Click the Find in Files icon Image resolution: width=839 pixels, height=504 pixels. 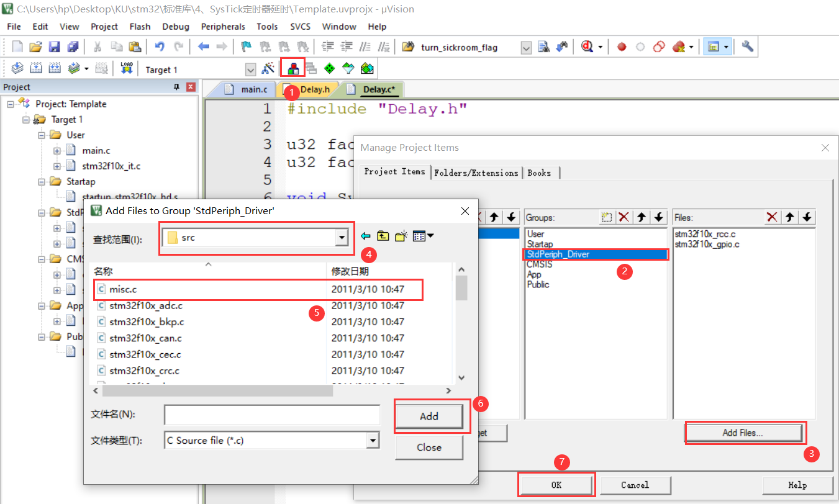click(543, 47)
